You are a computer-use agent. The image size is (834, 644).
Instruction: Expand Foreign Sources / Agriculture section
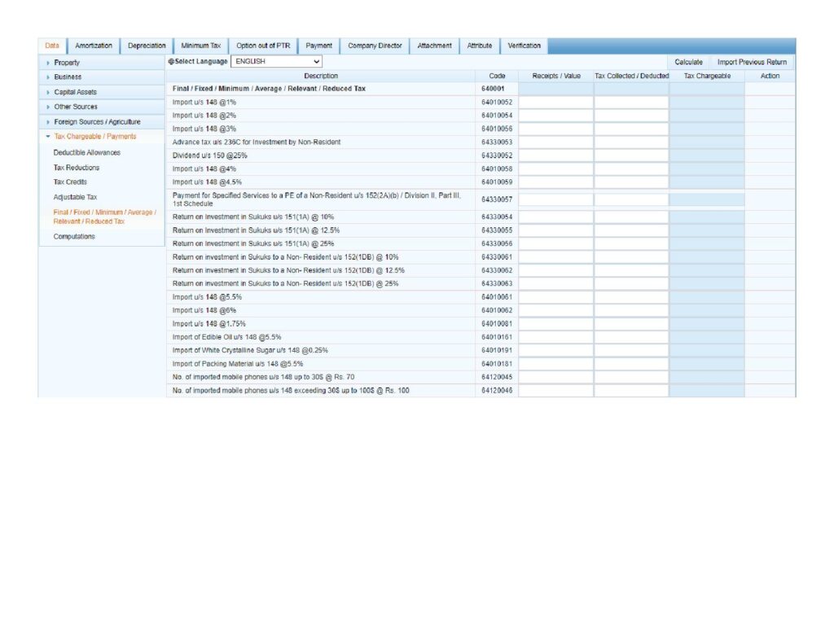point(97,121)
